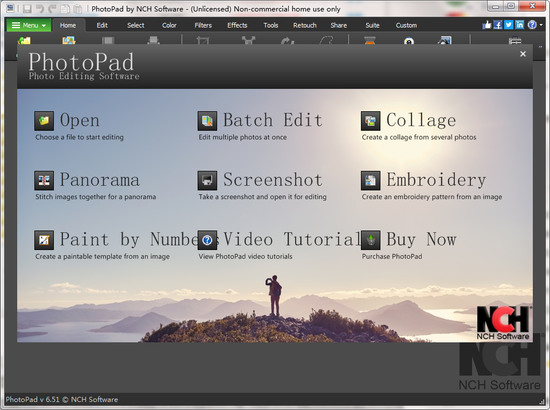
Task: Click the Open folder icon
Action: click(x=44, y=121)
